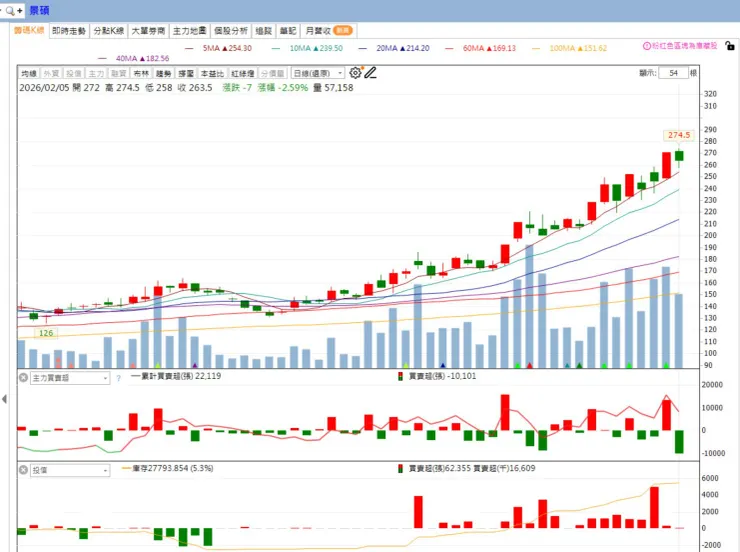
Task: Toggle the 分價量 overlay button
Action: (272, 73)
